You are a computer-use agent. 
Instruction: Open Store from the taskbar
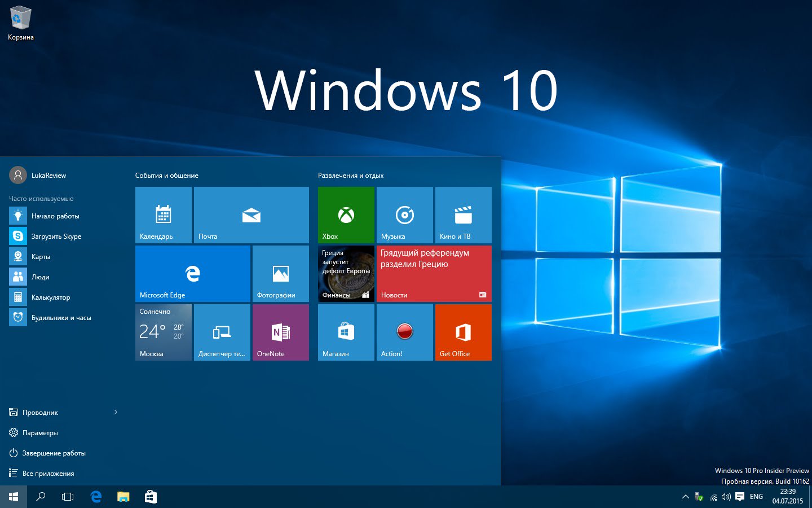point(151,497)
